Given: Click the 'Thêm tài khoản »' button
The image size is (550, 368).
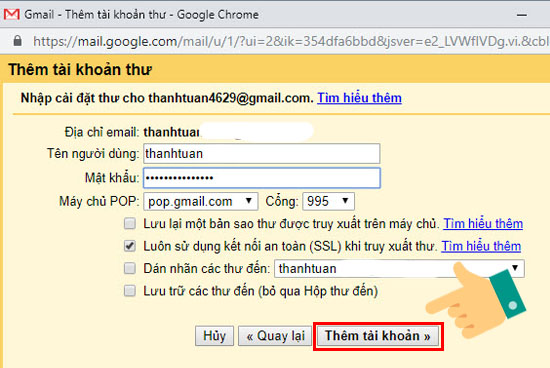Looking at the screenshot, I should click(378, 336).
